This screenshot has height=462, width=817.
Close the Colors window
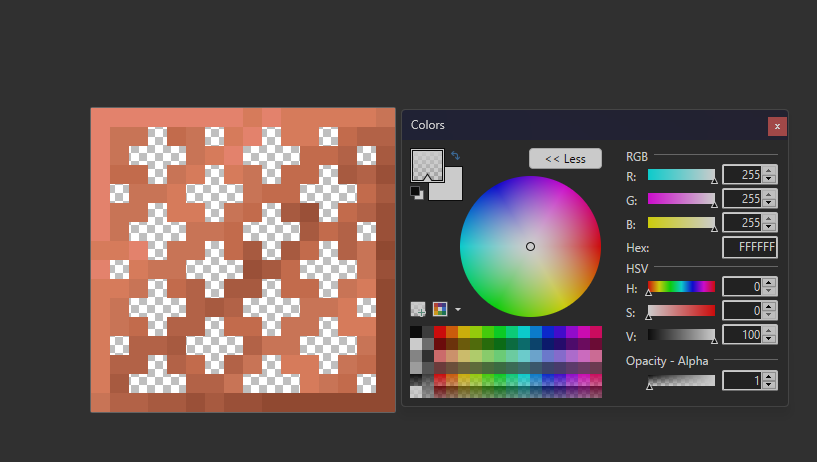pos(777,126)
